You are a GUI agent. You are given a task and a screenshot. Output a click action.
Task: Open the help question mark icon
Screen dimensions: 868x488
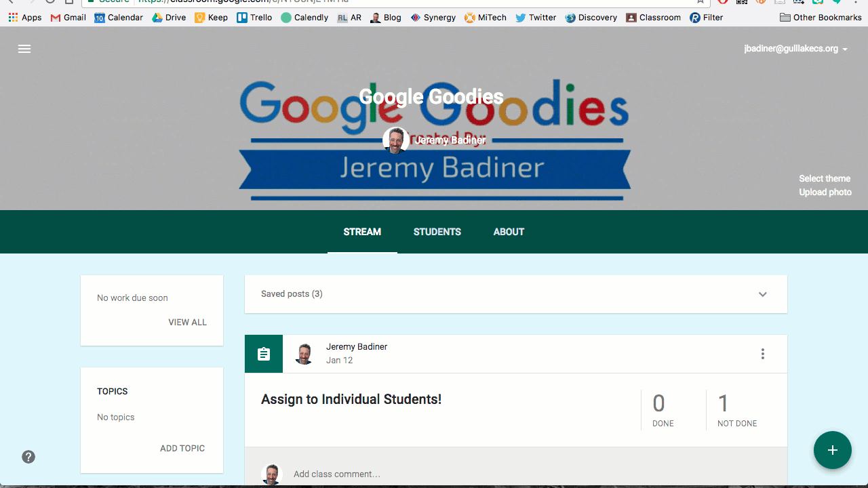pos(28,457)
